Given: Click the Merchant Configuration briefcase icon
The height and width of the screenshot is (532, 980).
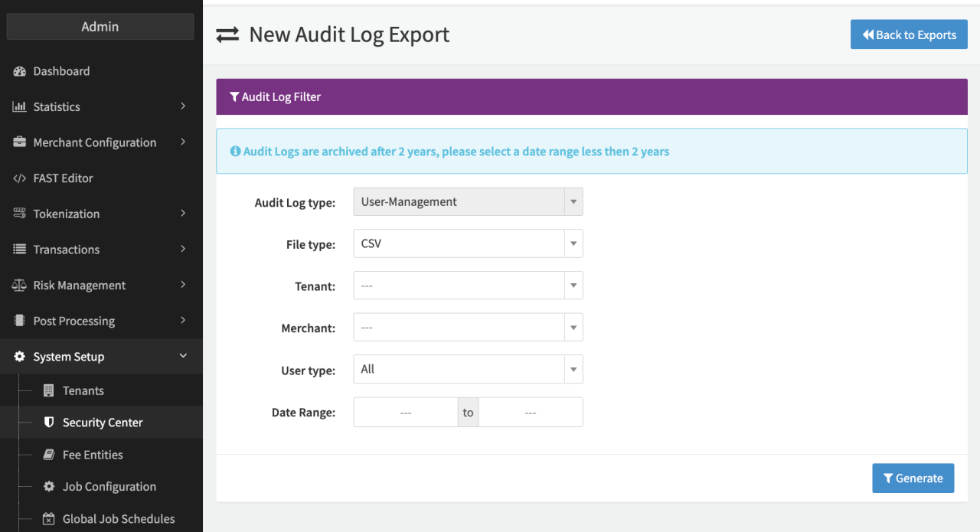Looking at the screenshot, I should pyautogui.click(x=19, y=142).
